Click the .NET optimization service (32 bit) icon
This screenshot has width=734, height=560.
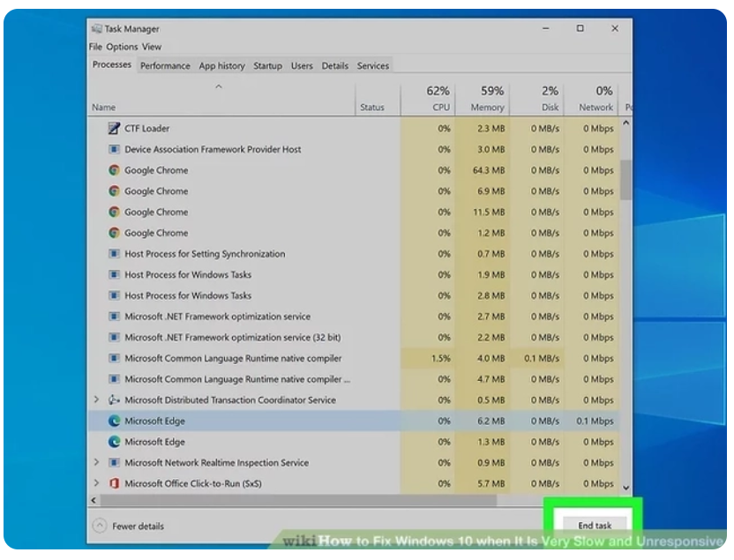tap(114, 337)
